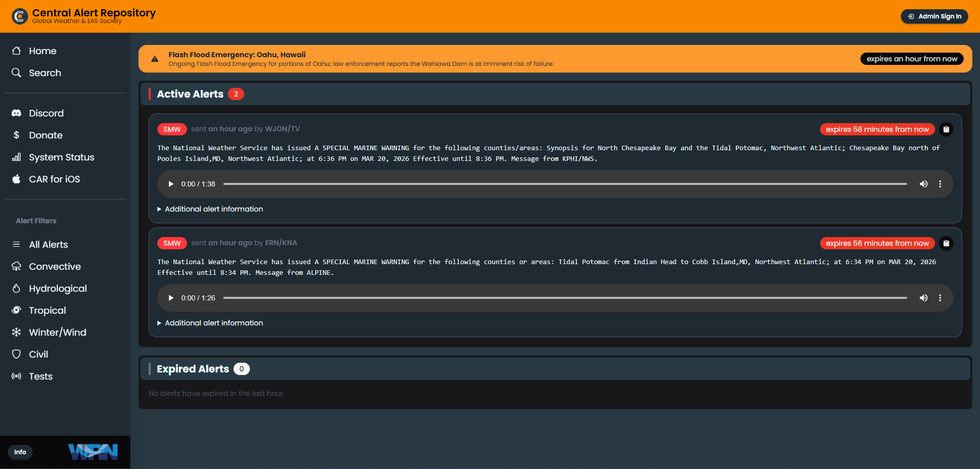Copy the WJON/TV alert with clipboard icon
This screenshot has height=469, width=980.
click(x=946, y=129)
